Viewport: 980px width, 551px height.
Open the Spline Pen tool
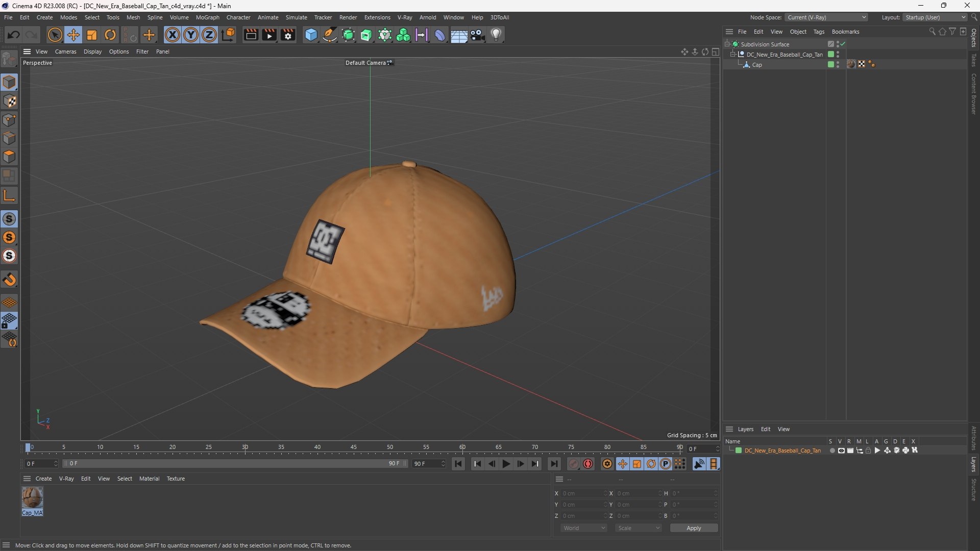330,35
